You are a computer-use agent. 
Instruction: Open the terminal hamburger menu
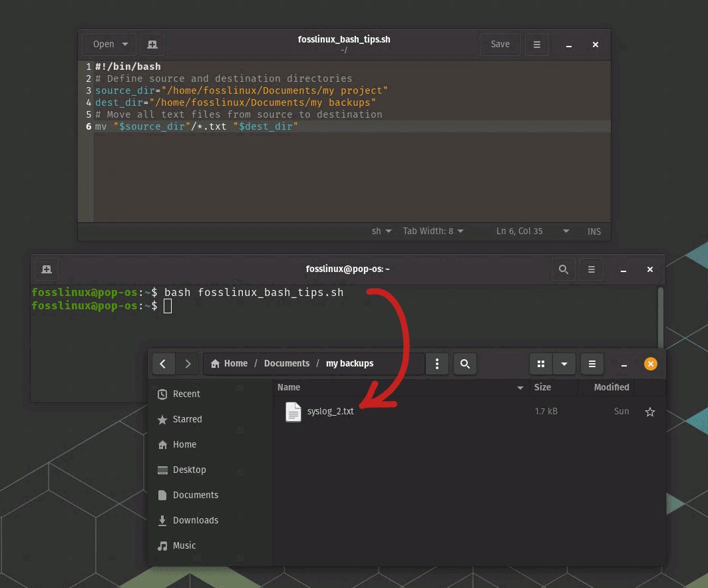(x=592, y=269)
